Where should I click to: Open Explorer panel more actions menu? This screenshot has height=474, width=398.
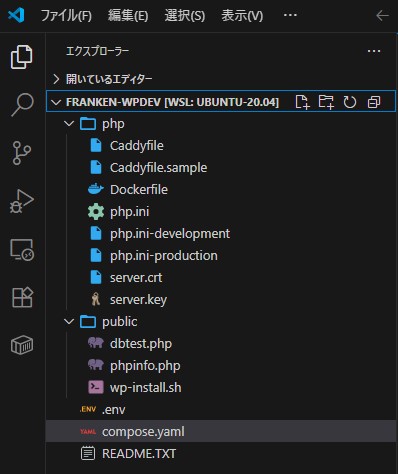point(374,51)
